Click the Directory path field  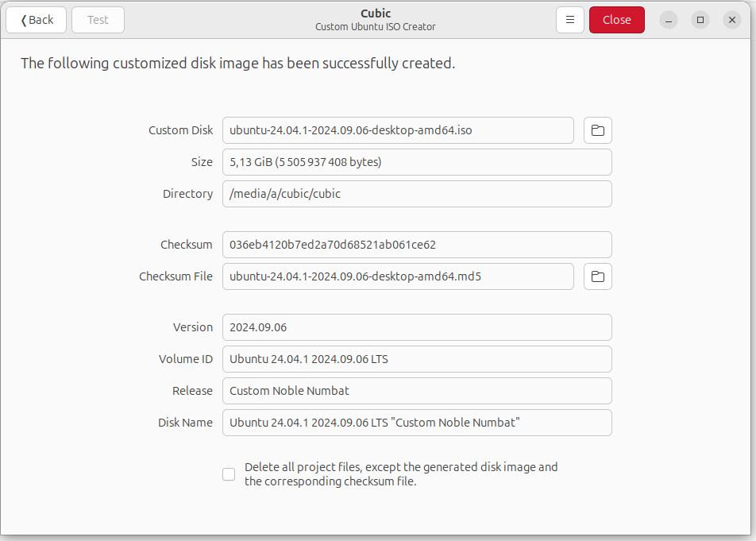(417, 194)
